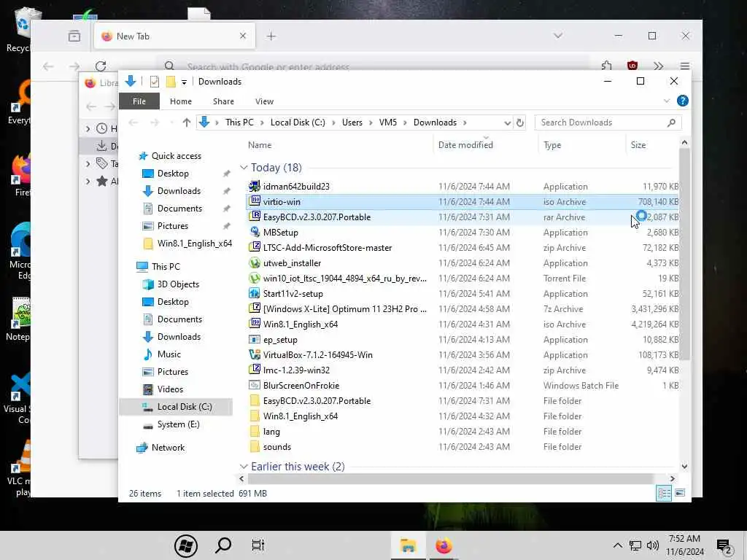Sort by Date modified column header
The width and height of the screenshot is (747, 560).
485,145
